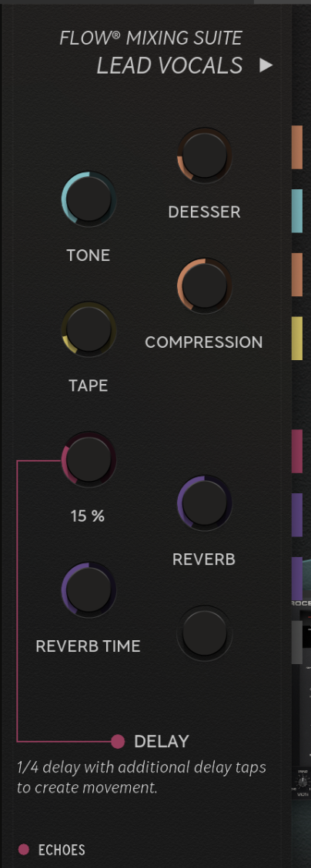Viewport: 311px width, 868px height.
Task: Click the FLOW MIXING SUITE title
Action: (x=151, y=38)
